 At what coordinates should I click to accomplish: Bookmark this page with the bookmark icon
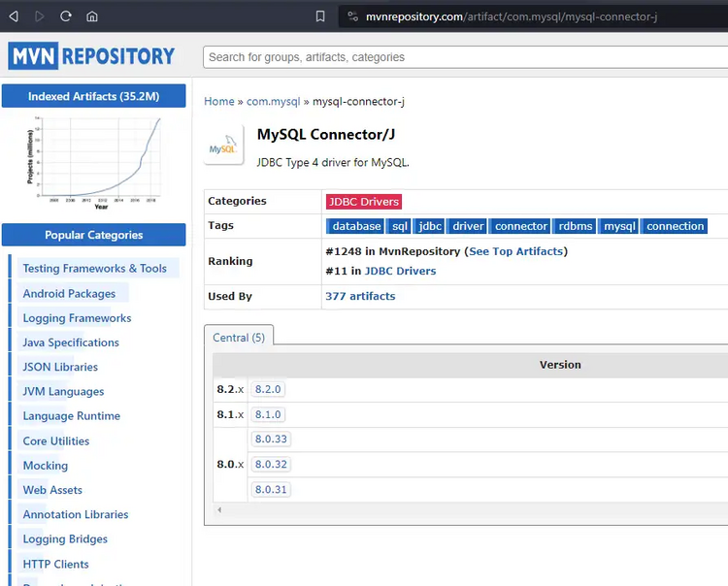(x=320, y=16)
